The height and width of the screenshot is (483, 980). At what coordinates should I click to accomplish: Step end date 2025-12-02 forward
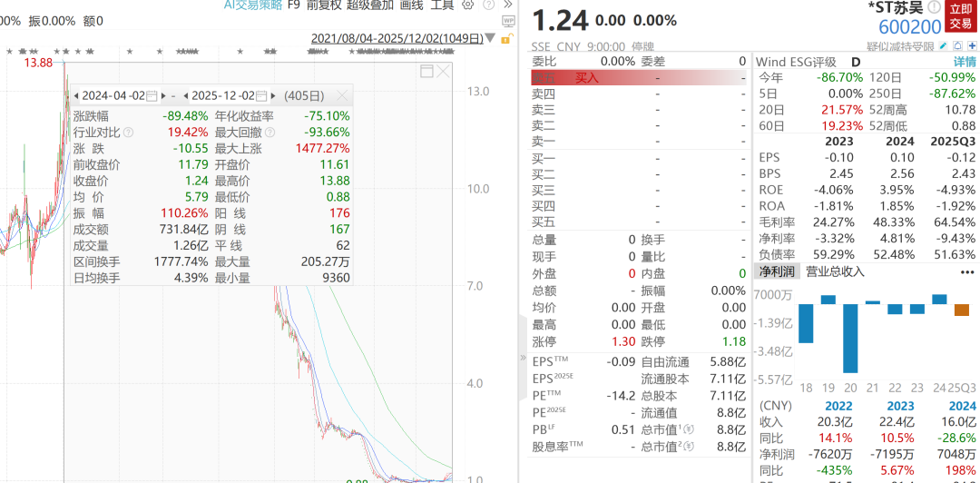pyautogui.click(x=273, y=95)
